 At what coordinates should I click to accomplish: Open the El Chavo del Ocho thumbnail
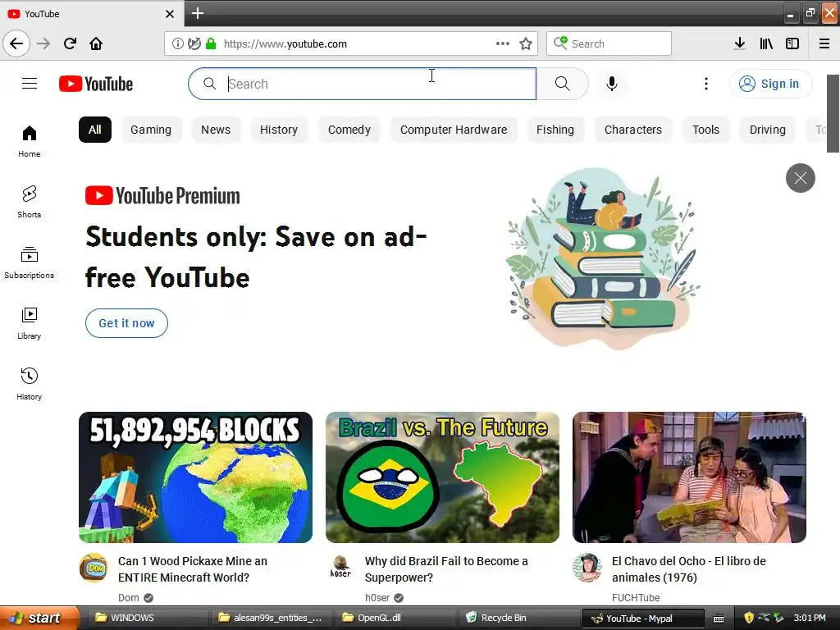click(689, 477)
